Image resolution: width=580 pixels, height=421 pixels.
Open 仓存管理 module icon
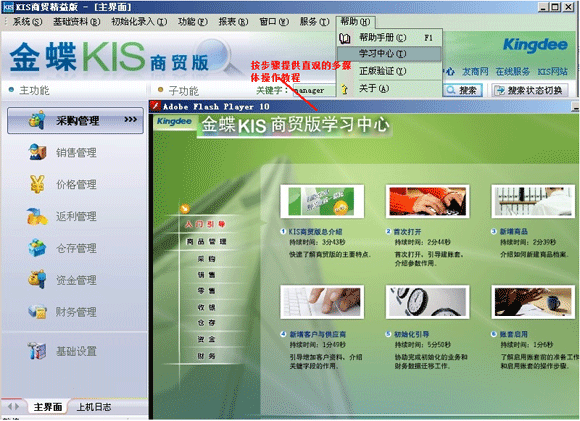point(37,248)
